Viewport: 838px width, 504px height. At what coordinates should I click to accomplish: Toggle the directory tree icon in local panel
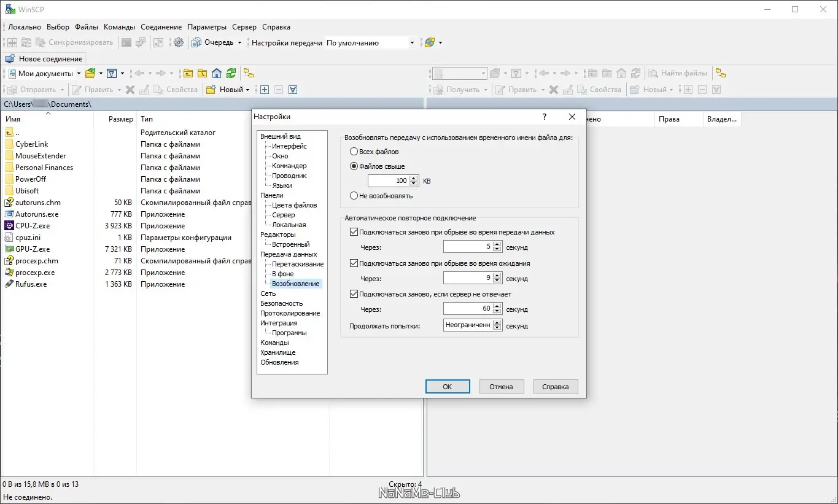click(249, 73)
